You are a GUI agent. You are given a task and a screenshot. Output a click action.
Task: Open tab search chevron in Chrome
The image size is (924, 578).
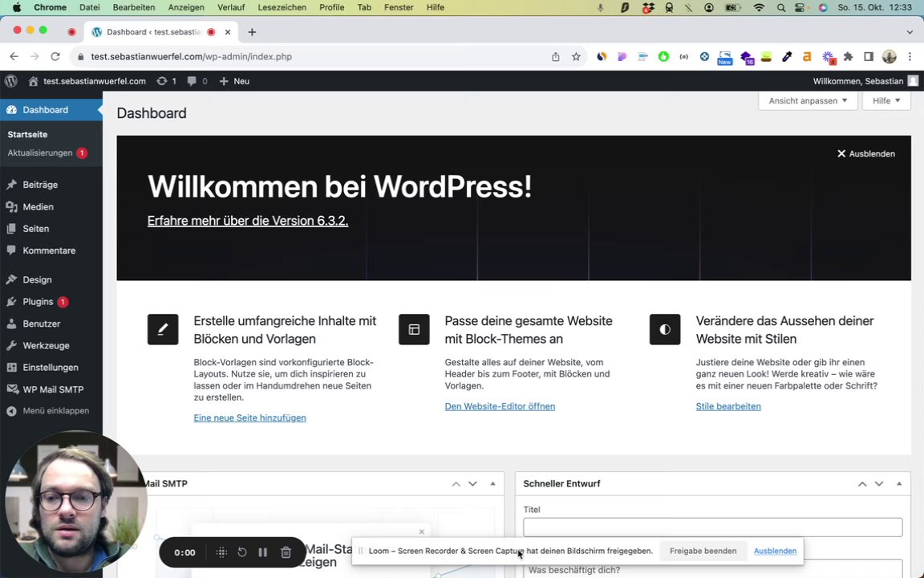[910, 32]
